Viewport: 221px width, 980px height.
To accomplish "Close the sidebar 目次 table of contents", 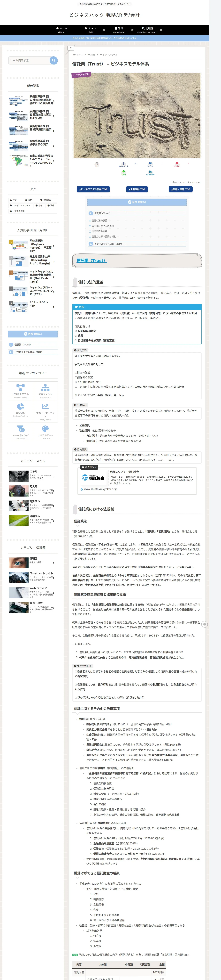I will coord(33,334).
